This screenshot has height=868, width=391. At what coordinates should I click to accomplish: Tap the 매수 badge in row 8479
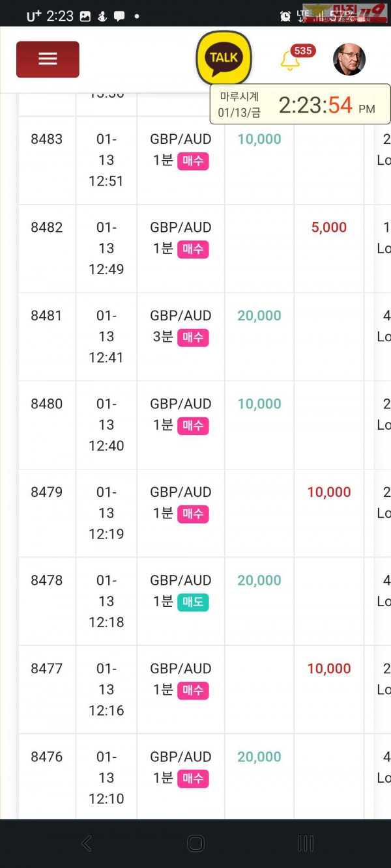tap(193, 514)
